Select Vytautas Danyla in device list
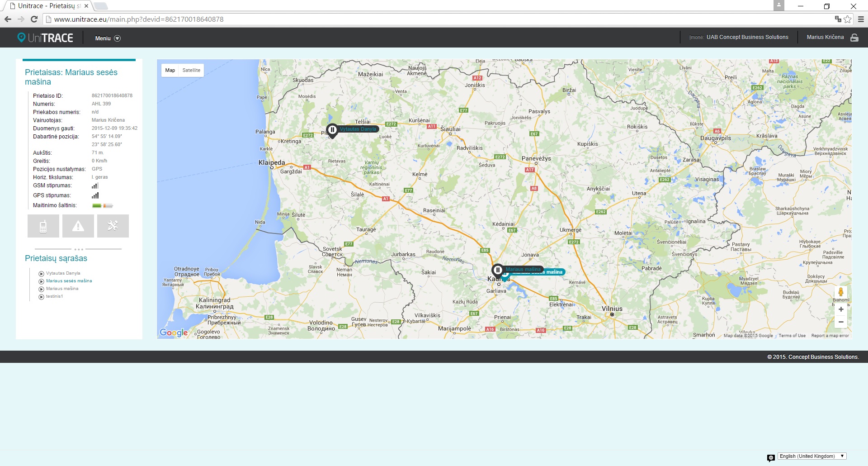This screenshot has width=868, height=466. (x=63, y=273)
